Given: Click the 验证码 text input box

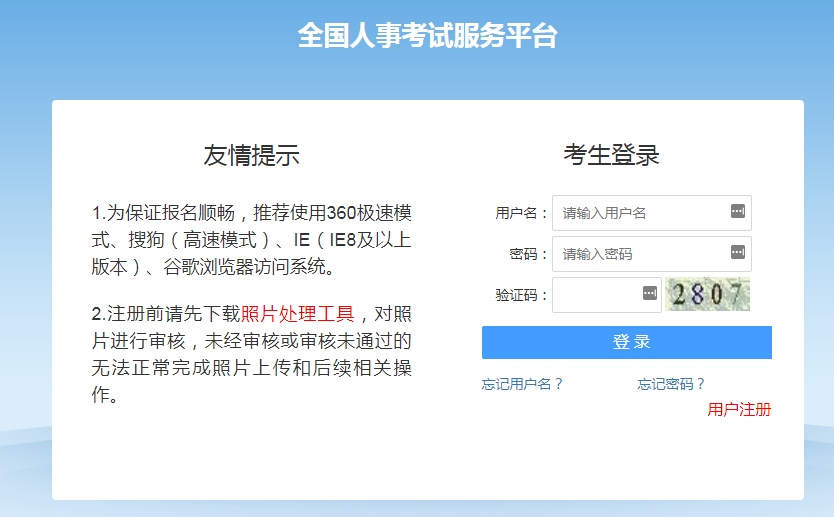Looking at the screenshot, I should point(596,295).
